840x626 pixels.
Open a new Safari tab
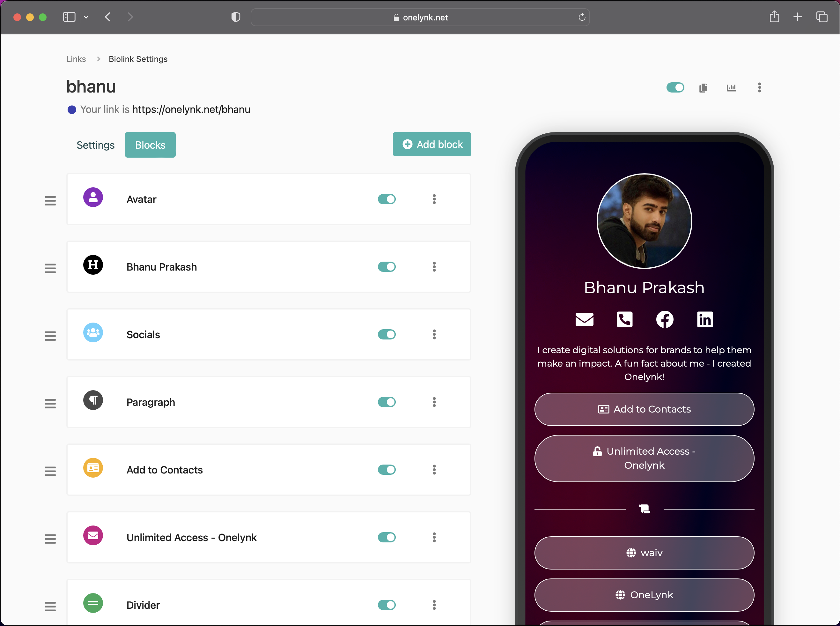(x=798, y=17)
